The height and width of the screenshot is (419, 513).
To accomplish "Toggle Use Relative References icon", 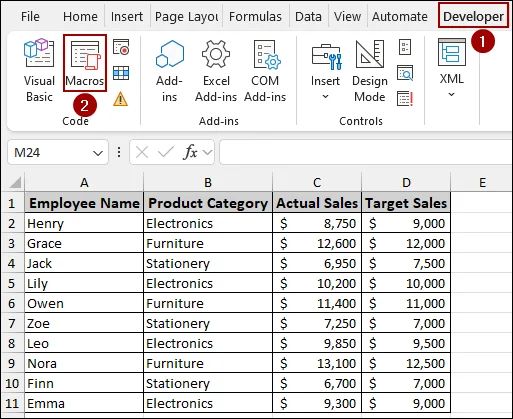I will (x=121, y=73).
